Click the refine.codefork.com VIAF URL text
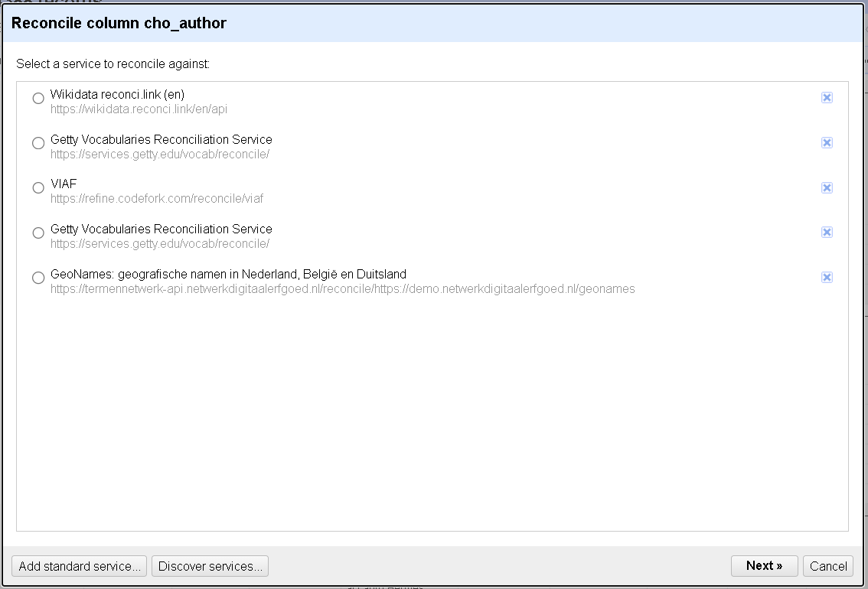The image size is (868, 589). [x=157, y=199]
